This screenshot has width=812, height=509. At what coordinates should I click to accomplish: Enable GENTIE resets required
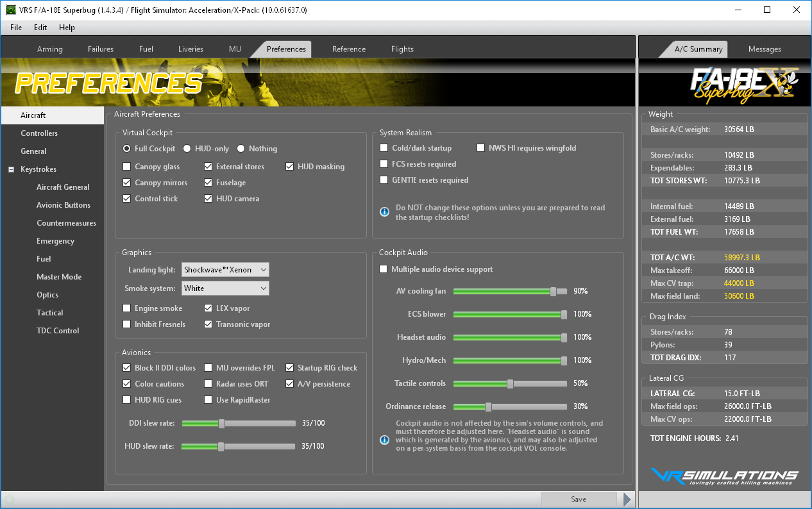[384, 180]
